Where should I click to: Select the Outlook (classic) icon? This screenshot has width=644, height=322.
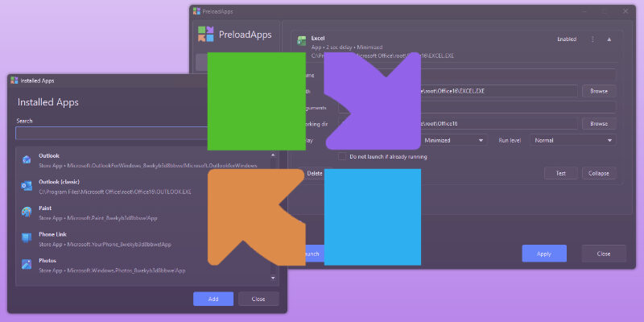(x=27, y=186)
